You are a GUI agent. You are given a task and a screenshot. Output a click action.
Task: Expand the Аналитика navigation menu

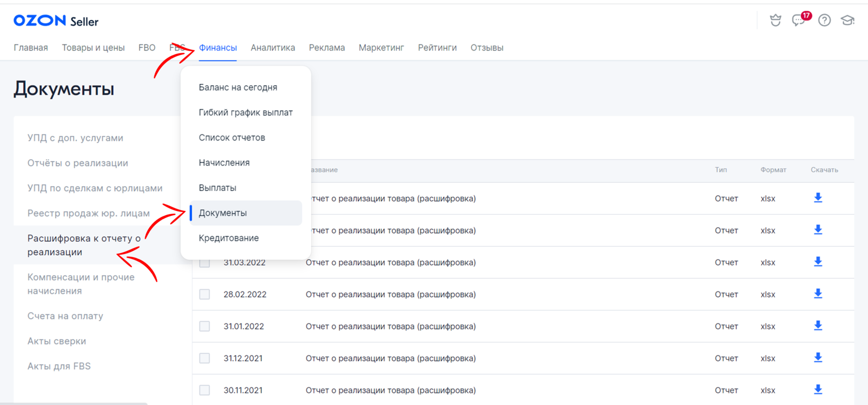(x=273, y=48)
